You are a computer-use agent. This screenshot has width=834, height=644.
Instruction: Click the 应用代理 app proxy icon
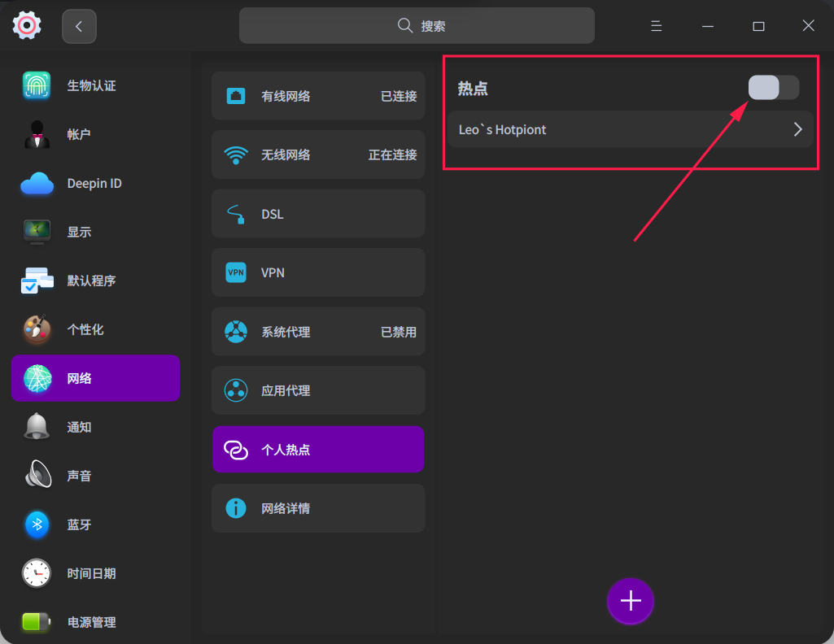[236, 390]
